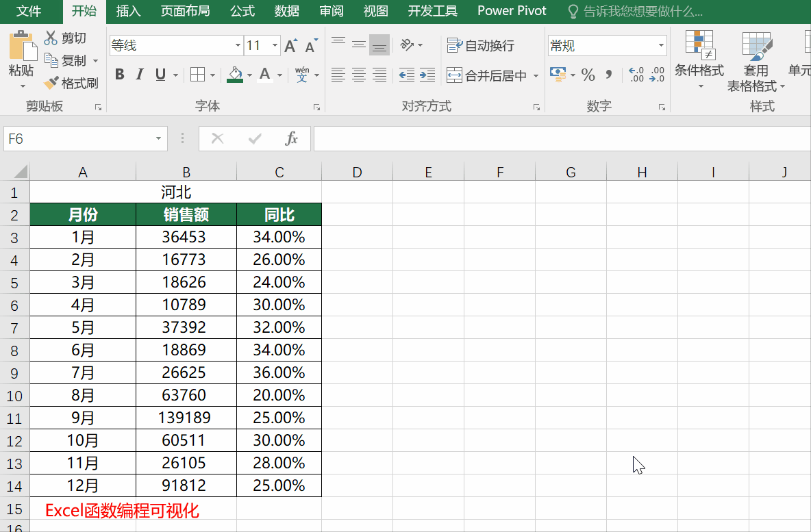
Task: Apply font color A button
Action: pos(265,75)
